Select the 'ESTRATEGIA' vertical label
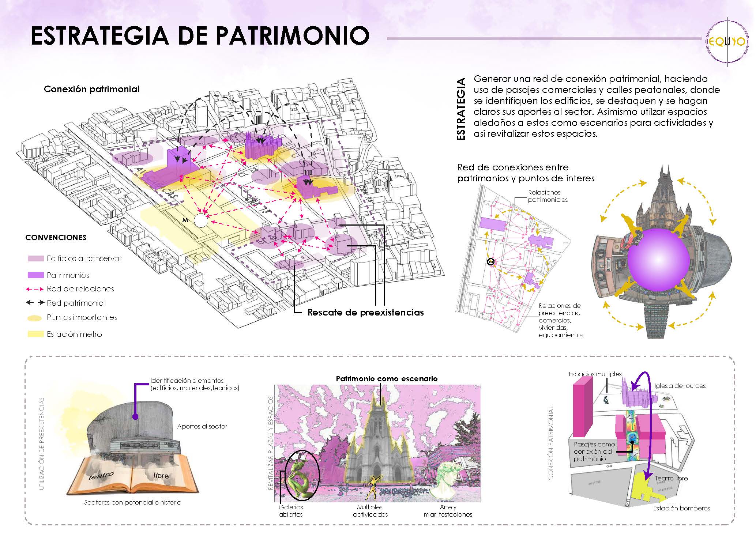 pyautogui.click(x=460, y=108)
